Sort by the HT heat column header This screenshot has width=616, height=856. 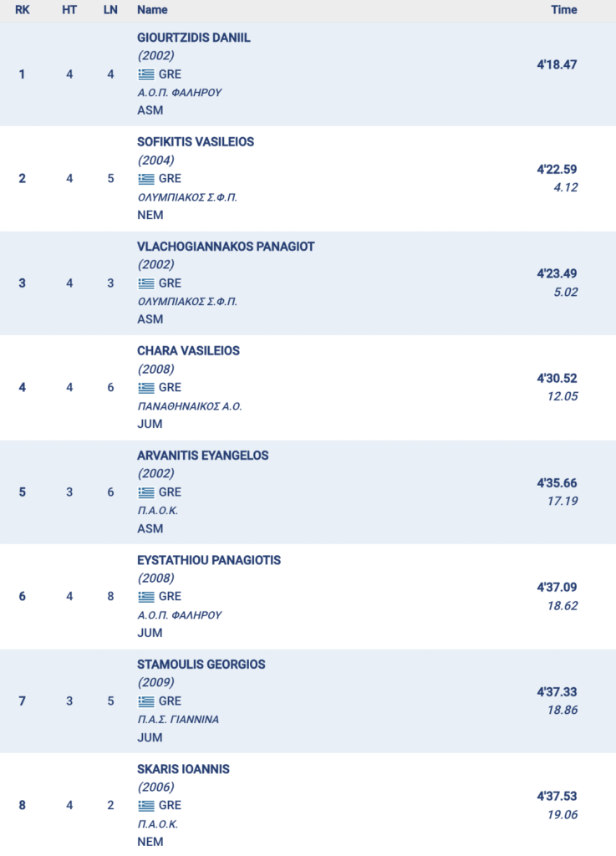tap(69, 10)
